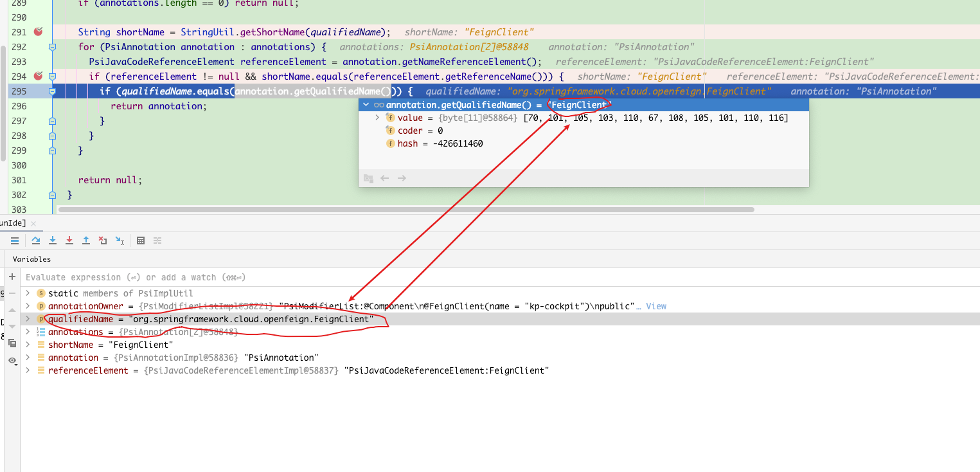Viewport: 980px width, 472px height.
Task: Click the eye icon to show watch options
Action: [x=13, y=360]
